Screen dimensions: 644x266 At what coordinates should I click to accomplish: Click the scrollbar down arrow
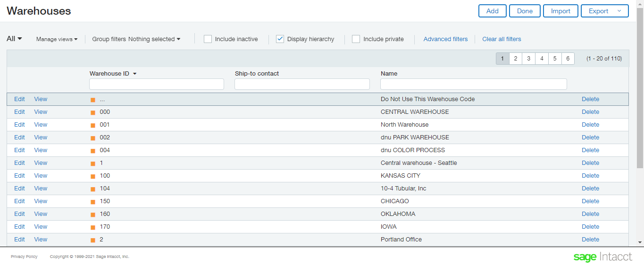coord(640,242)
